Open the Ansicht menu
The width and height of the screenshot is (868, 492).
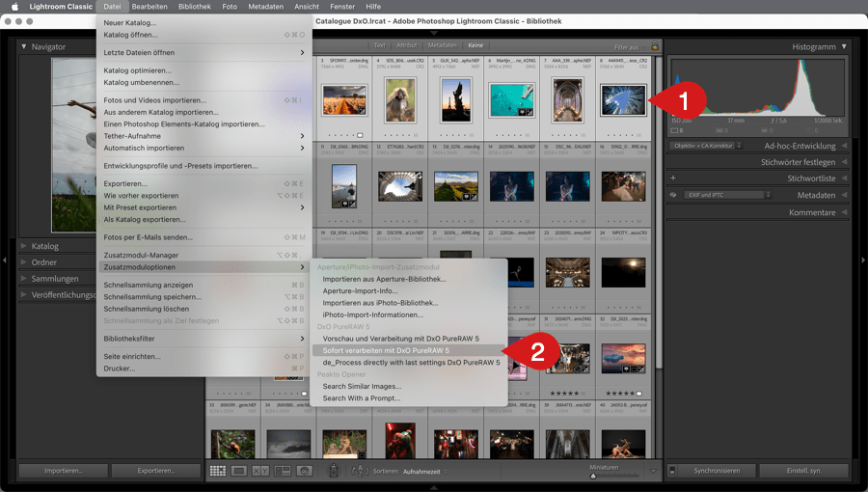(307, 7)
